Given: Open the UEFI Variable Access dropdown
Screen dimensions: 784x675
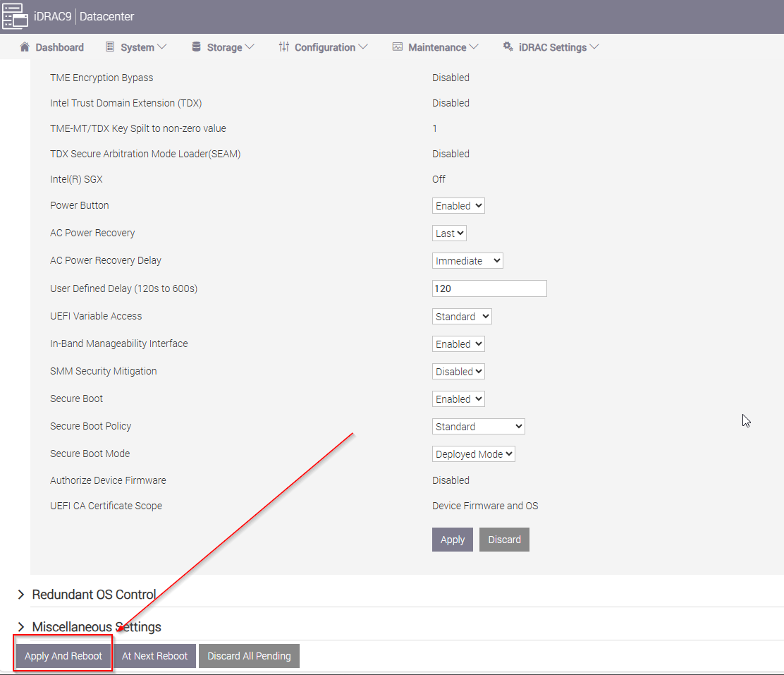Looking at the screenshot, I should click(x=462, y=317).
